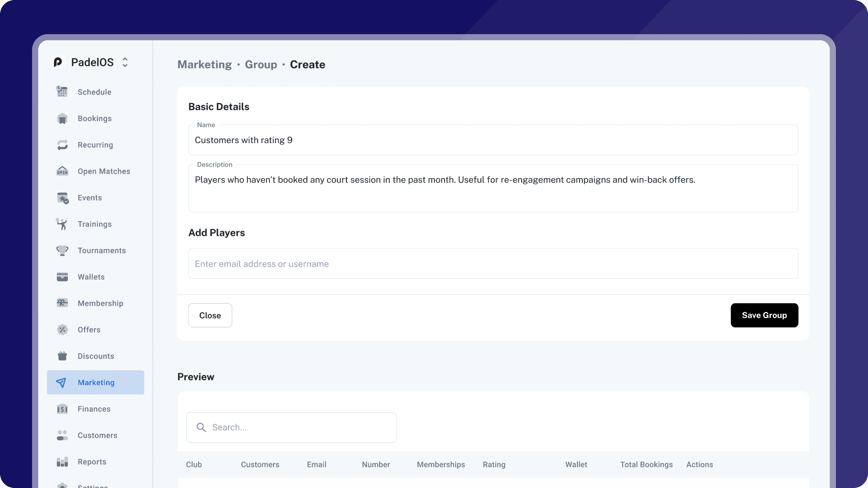Click the Schedule calendar icon

point(62,92)
